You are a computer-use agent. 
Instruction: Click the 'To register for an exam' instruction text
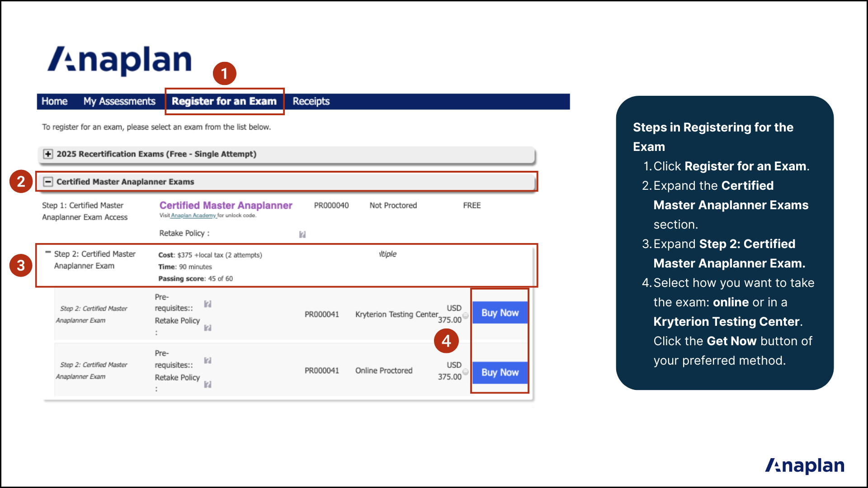pyautogui.click(x=156, y=127)
